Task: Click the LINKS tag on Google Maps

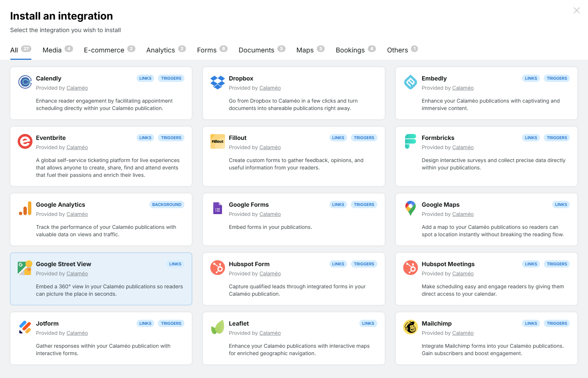Action: click(x=561, y=205)
